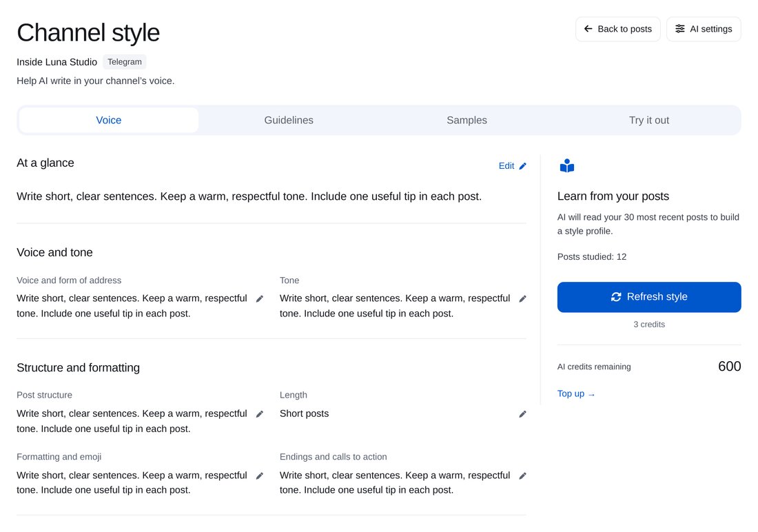Click the At a glance heading

point(45,163)
